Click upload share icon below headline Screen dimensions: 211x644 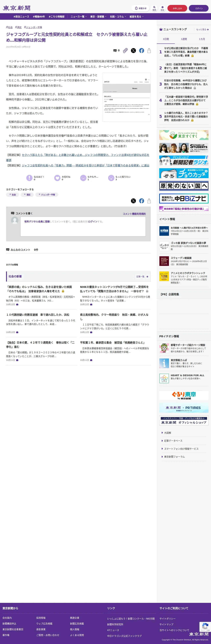point(149,51)
